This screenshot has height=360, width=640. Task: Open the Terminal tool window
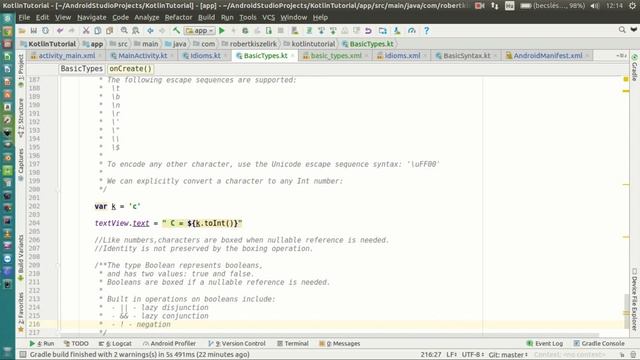pyautogui.click(x=293, y=344)
